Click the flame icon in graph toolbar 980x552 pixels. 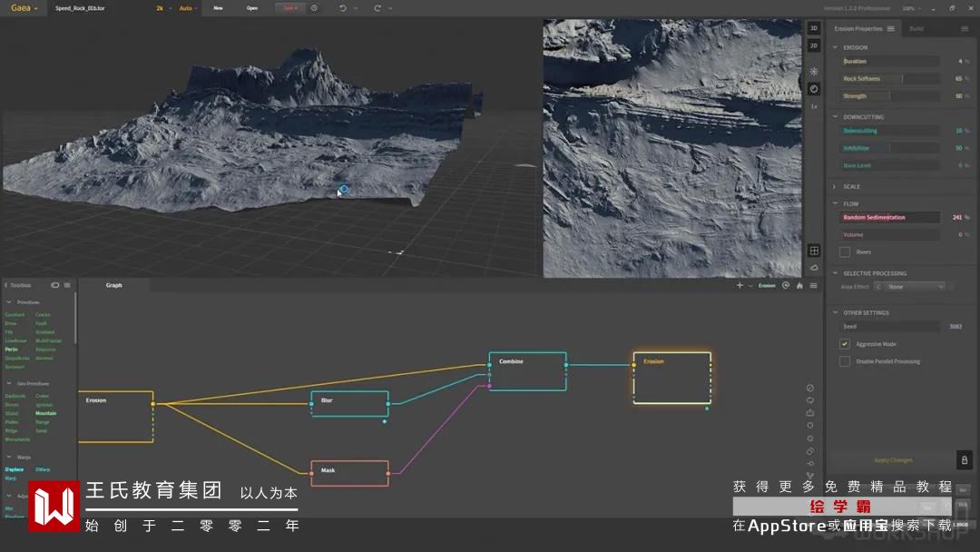coord(799,286)
